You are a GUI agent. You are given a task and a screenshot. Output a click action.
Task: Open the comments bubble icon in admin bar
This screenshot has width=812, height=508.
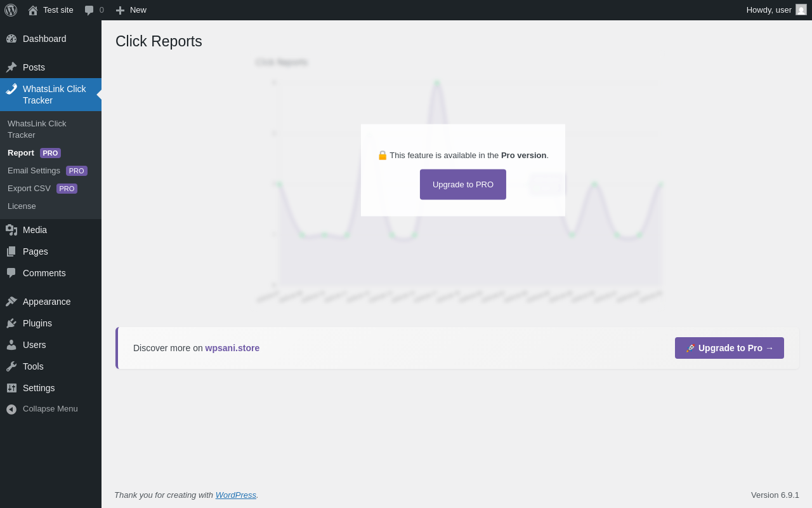pyautogui.click(x=89, y=10)
